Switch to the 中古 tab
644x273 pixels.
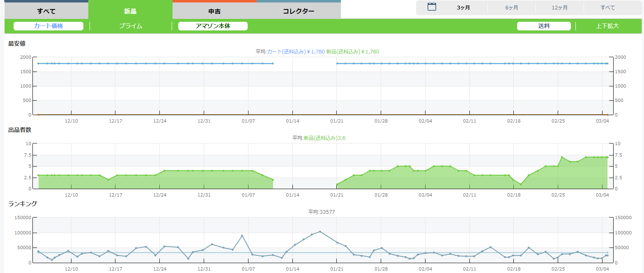(214, 11)
